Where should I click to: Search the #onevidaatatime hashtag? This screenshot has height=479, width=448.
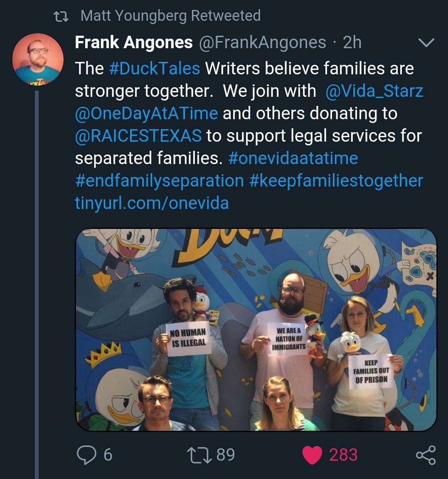tap(293, 158)
